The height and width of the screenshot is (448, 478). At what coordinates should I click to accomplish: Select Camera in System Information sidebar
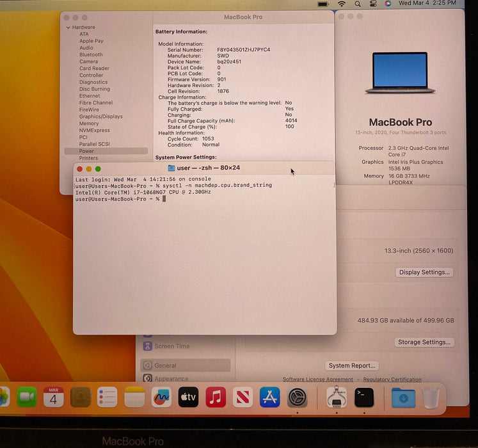(88, 61)
